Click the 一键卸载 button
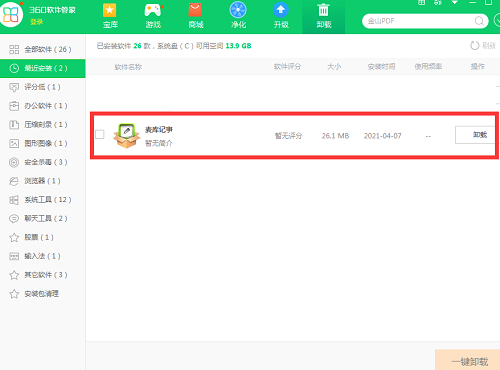Image resolution: width=500 pixels, height=370 pixels. tap(468, 361)
